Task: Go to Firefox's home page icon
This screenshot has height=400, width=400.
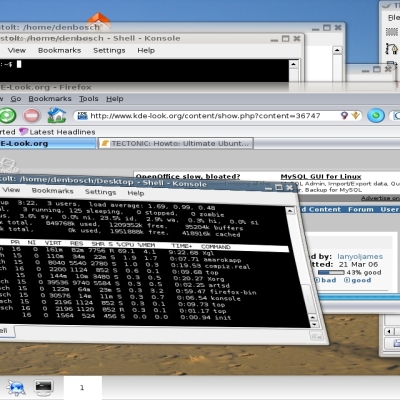Action: (56, 115)
